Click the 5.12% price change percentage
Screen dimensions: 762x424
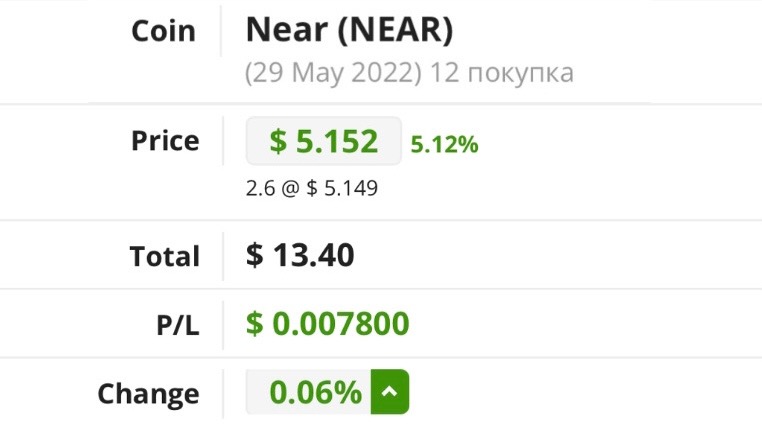(444, 144)
